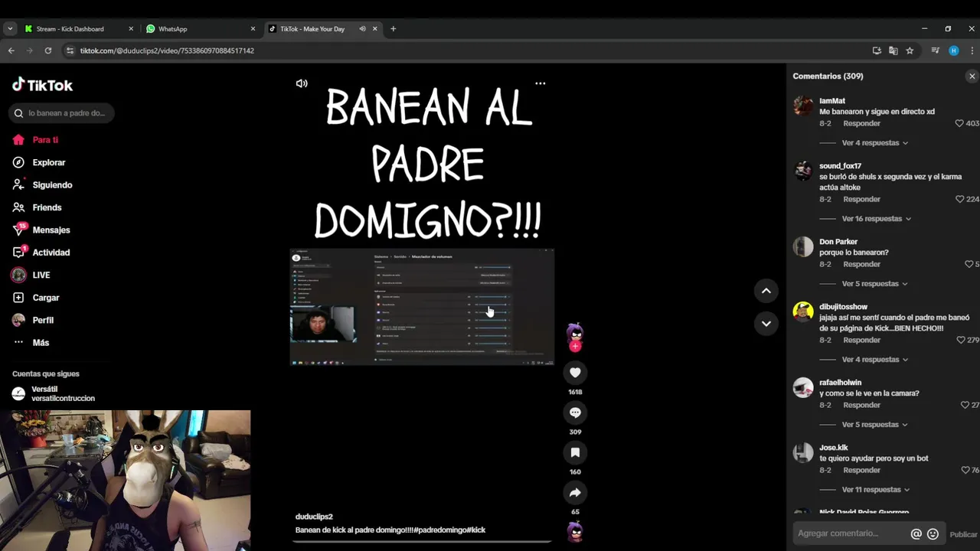Like sound_fox17's comment

[x=959, y=199]
